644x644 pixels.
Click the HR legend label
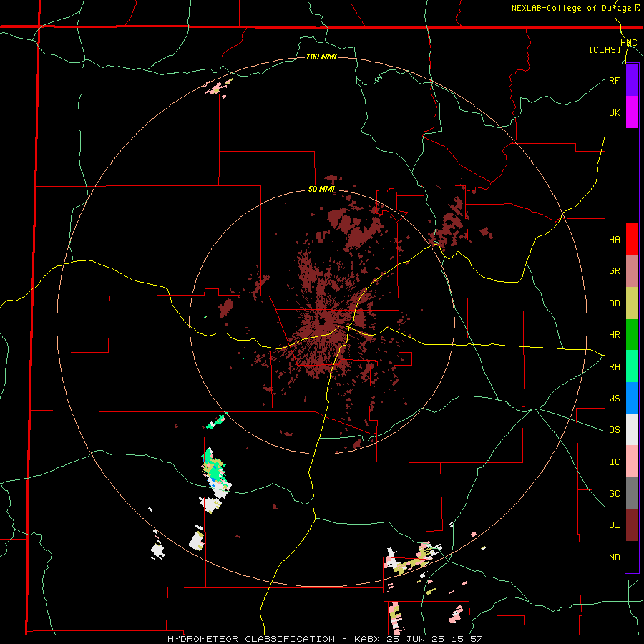(614, 335)
